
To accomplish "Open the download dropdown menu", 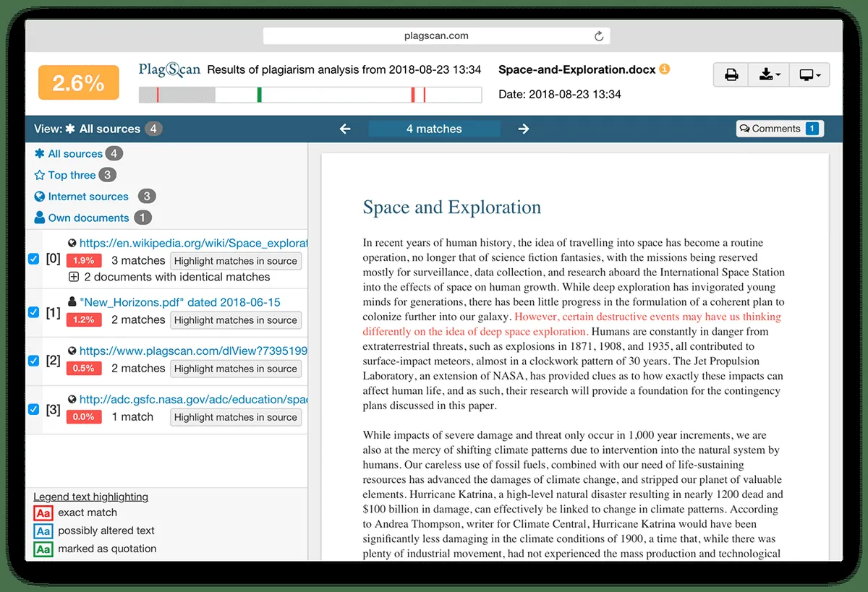I will click(769, 74).
